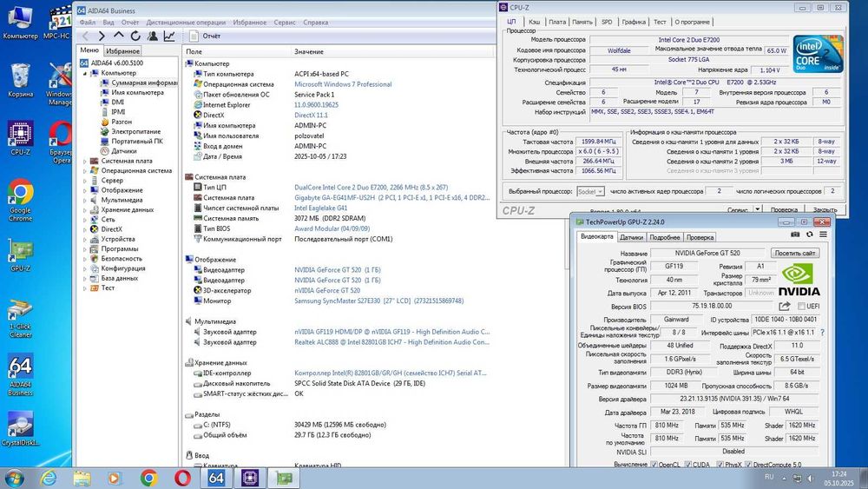The image size is (868, 489).
Task: Open AIDA64 Business desktop shortcut
Action: tap(21, 375)
